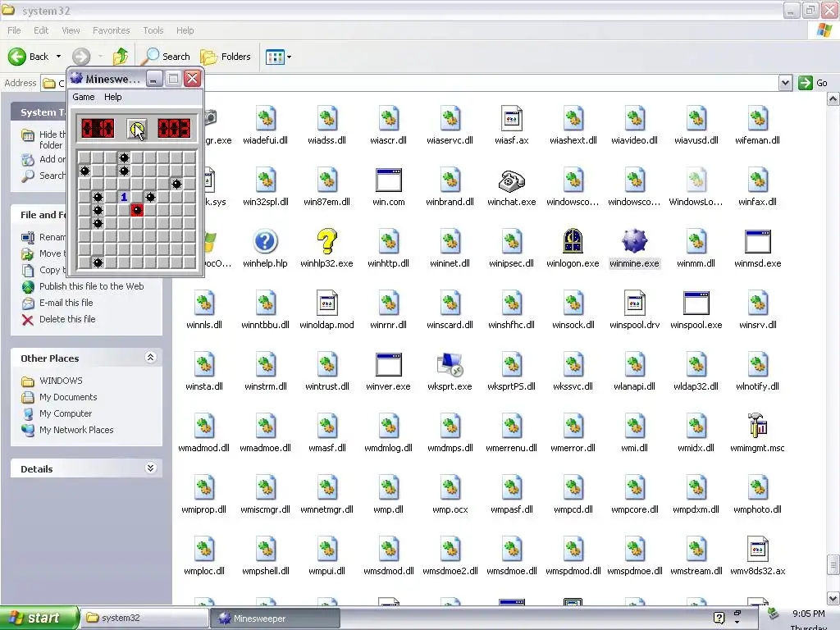Select wmimgmt.msc hammer icon
Screen dimensions: 840x630
[x=757, y=426]
